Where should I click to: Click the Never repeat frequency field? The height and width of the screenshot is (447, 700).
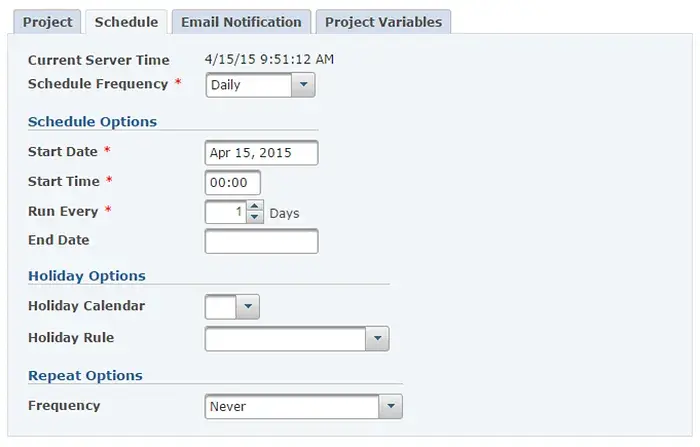[292, 407]
